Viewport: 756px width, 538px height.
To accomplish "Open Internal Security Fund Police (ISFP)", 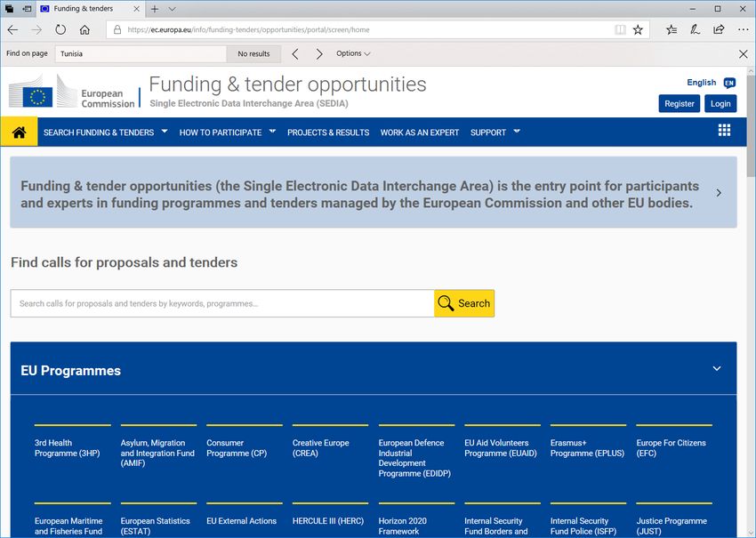I will tap(583, 526).
